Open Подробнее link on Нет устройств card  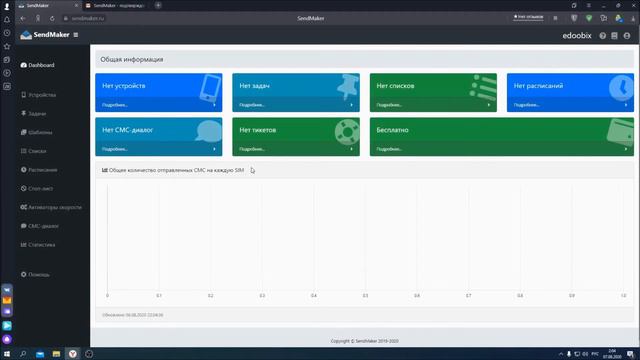pyautogui.click(x=115, y=105)
